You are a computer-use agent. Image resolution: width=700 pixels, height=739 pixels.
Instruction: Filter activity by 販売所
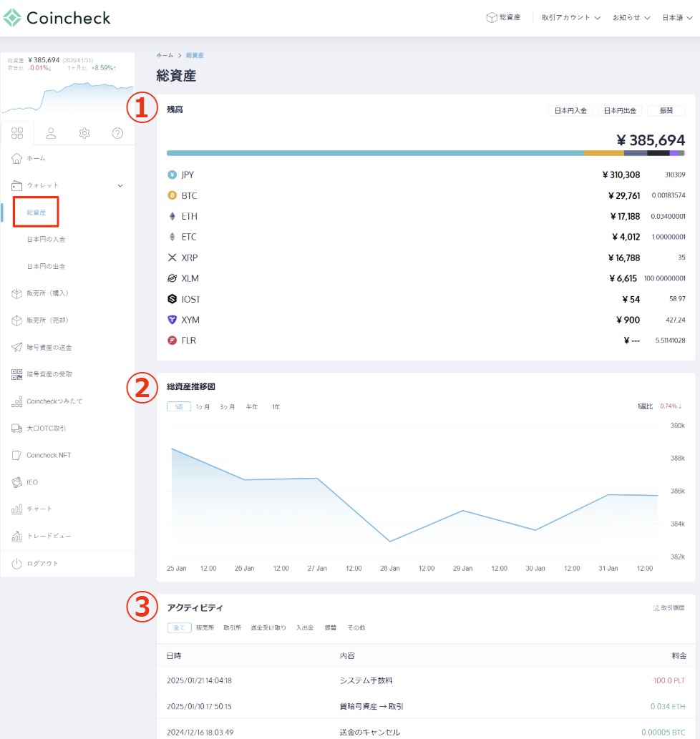pyautogui.click(x=205, y=627)
